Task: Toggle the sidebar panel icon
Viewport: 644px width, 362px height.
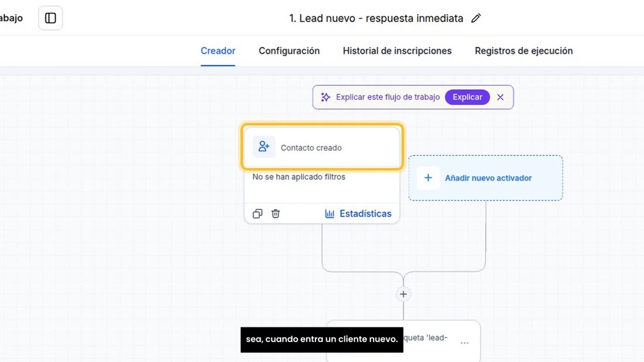Action: point(50,18)
